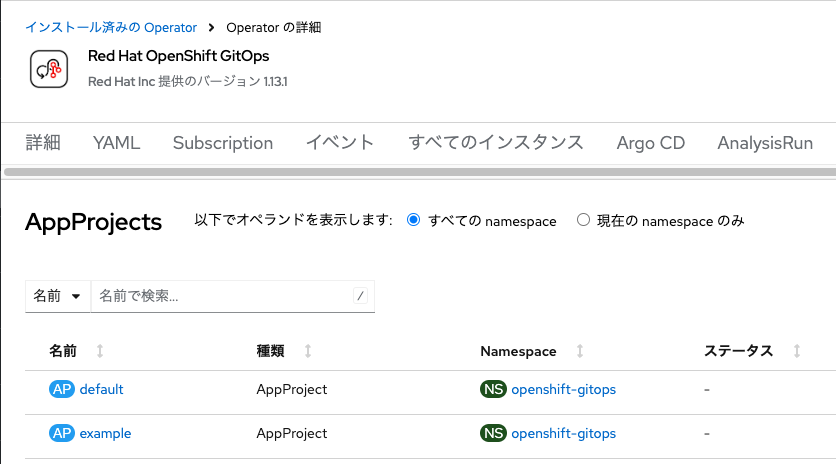Switch to the イベント tab
This screenshot has width=836, height=464.
point(340,143)
